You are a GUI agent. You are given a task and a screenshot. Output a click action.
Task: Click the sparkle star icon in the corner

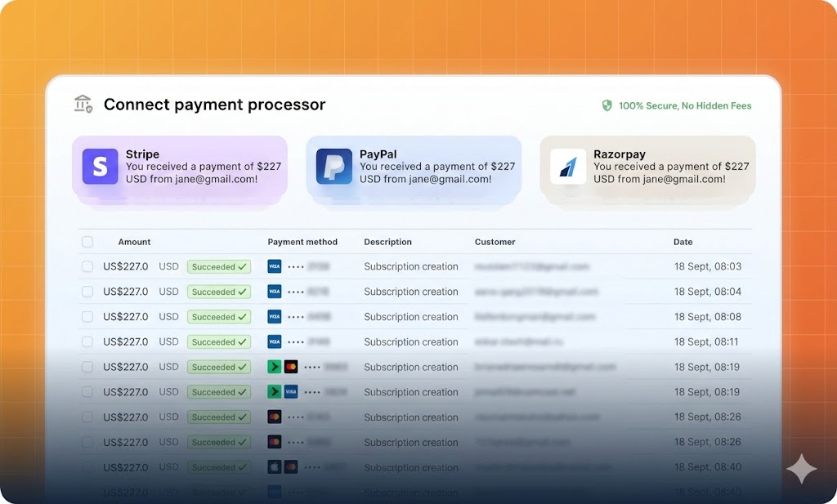(801, 469)
